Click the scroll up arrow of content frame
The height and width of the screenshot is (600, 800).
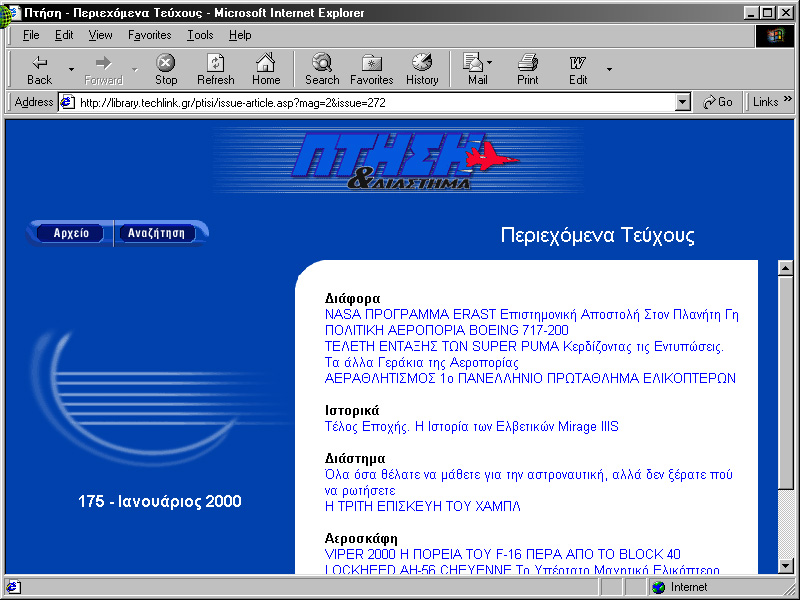click(786, 268)
